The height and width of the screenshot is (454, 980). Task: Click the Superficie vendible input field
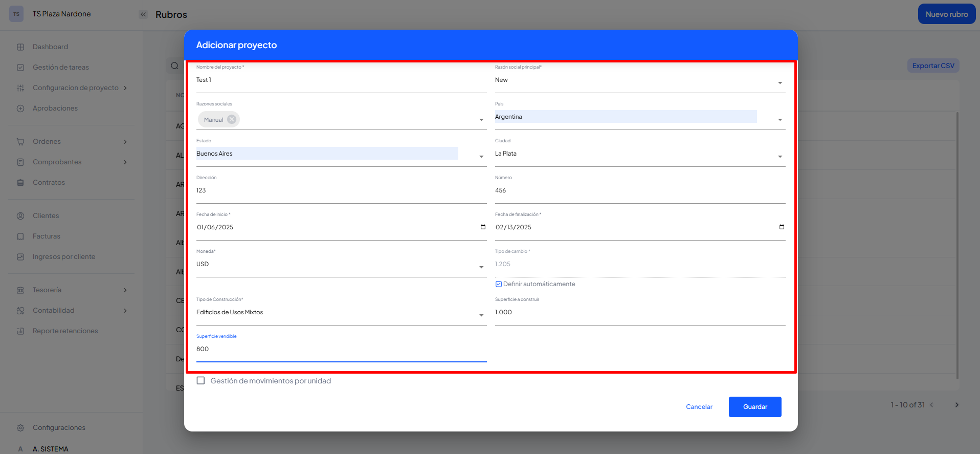click(x=341, y=349)
